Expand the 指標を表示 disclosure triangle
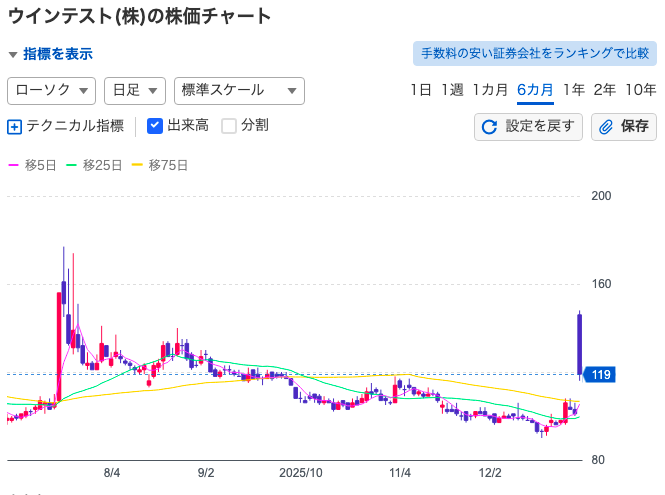This screenshot has height=495, width=665. coord(13,55)
